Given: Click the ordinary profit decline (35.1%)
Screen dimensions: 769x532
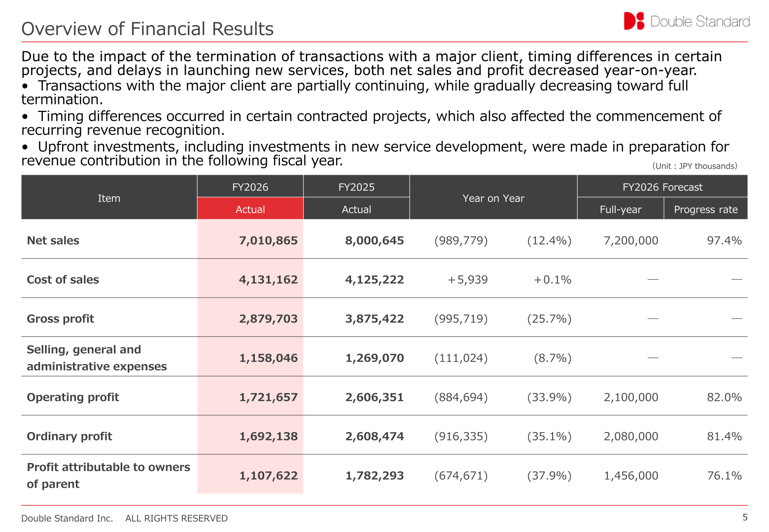Looking at the screenshot, I should pyautogui.click(x=549, y=436).
